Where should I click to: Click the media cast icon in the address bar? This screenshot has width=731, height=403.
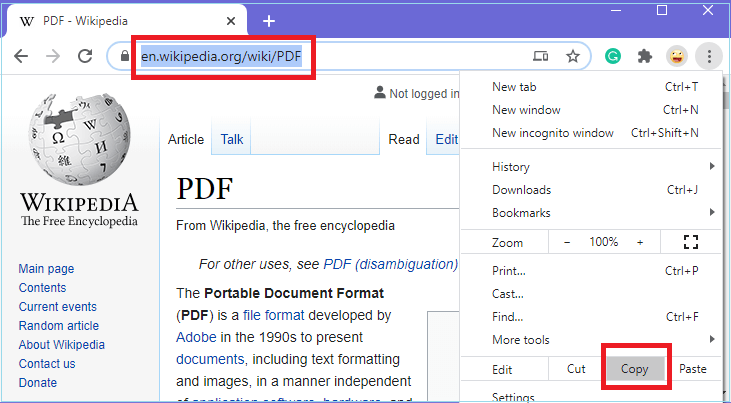tap(541, 57)
